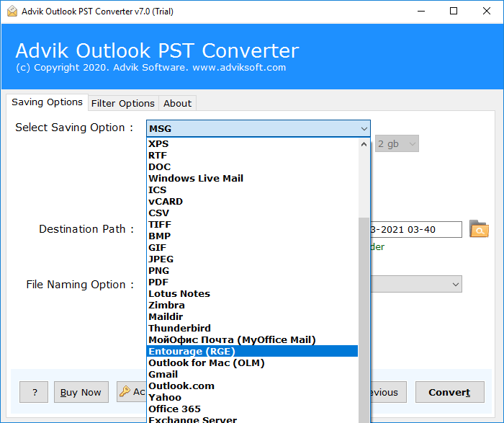Maximize the Advik converter window

click(x=454, y=12)
